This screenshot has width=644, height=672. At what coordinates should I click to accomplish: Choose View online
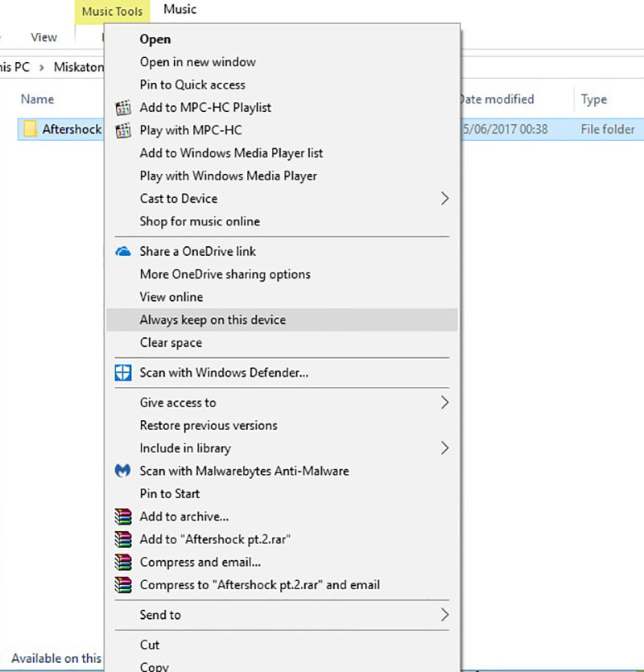pos(282,297)
